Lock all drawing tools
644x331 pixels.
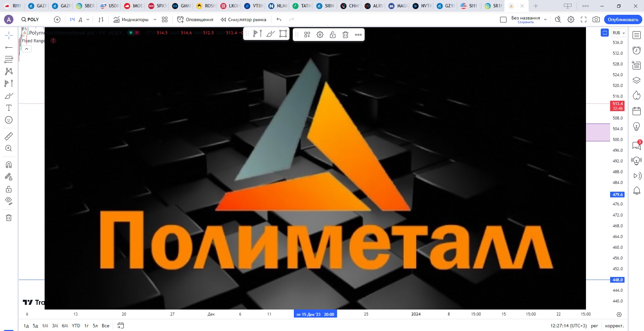(9, 189)
